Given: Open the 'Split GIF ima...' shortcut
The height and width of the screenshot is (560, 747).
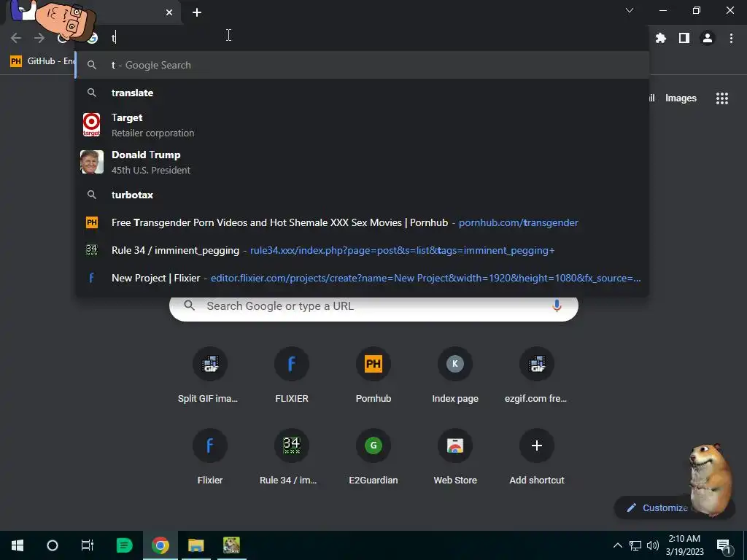Looking at the screenshot, I should click(x=210, y=376).
